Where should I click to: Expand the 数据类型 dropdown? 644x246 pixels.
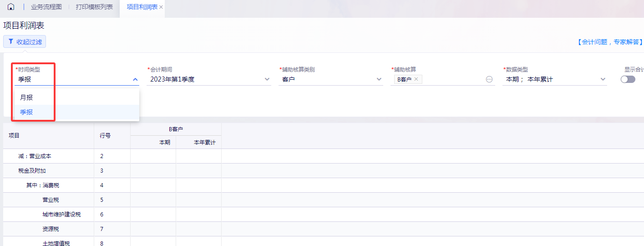(603, 79)
